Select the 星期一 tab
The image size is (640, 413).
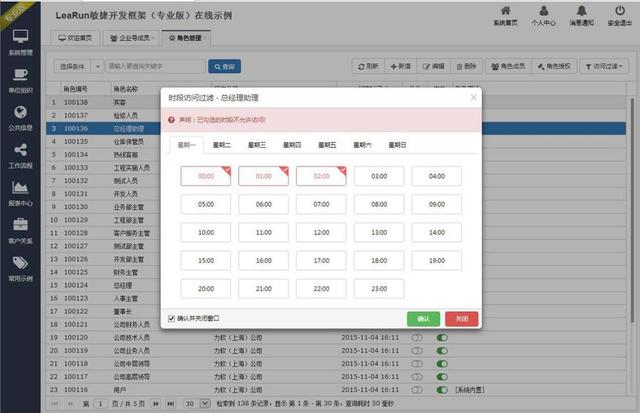click(187, 145)
